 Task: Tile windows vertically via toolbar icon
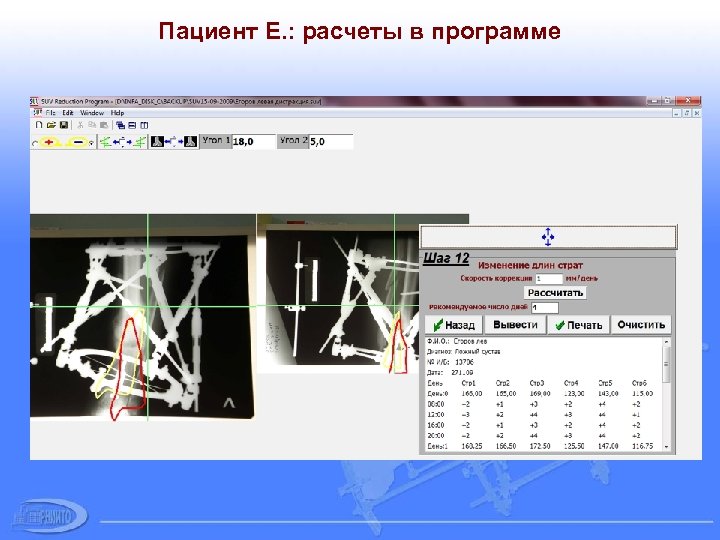(144, 125)
